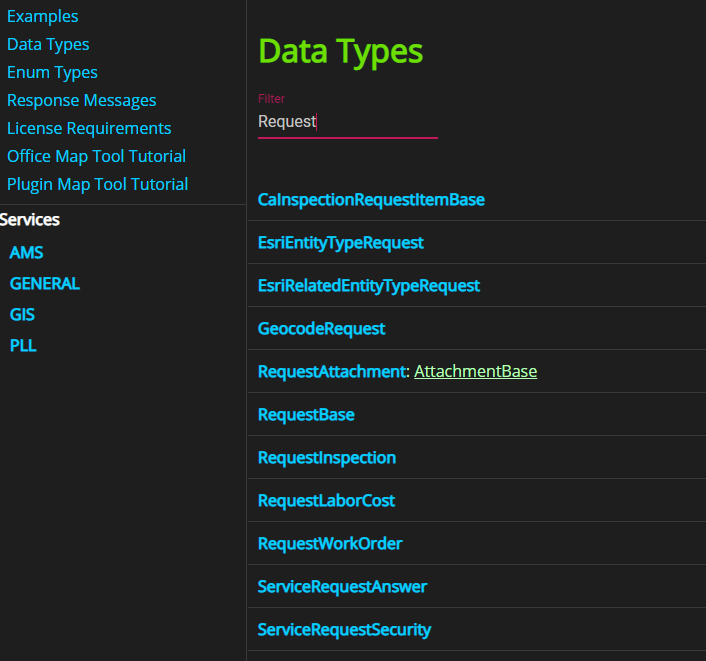Click the Filter text field
Screen dimensions: 706x661
coord(347,122)
